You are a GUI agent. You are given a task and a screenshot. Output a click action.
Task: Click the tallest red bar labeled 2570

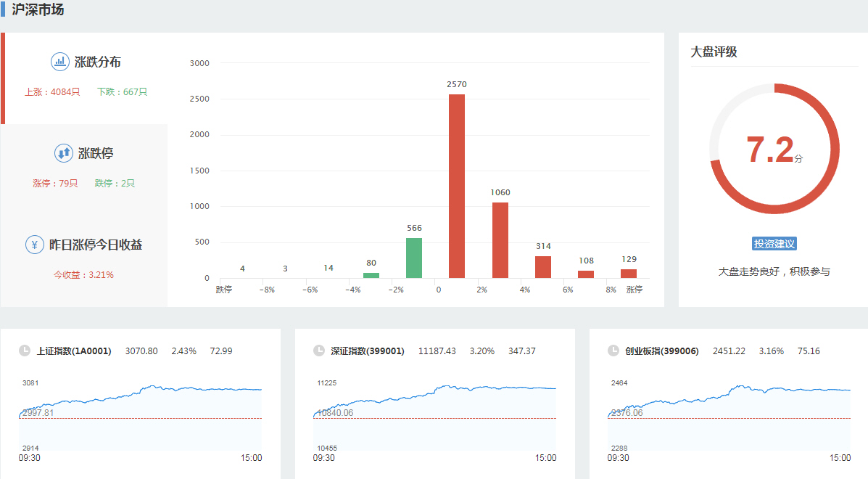pyautogui.click(x=457, y=187)
